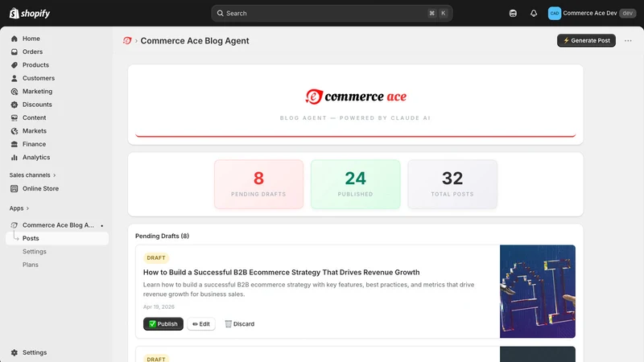The image size is (644, 362).
Task: Open the Commerce Ace Dev store menu
Action: [592, 13]
